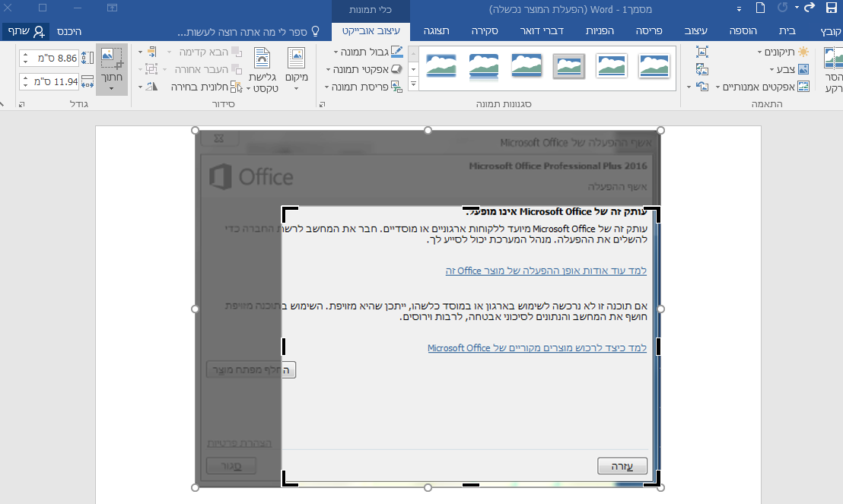Open the Align objects icon menu
Viewport: 843px width, 504px height.
click(148, 52)
